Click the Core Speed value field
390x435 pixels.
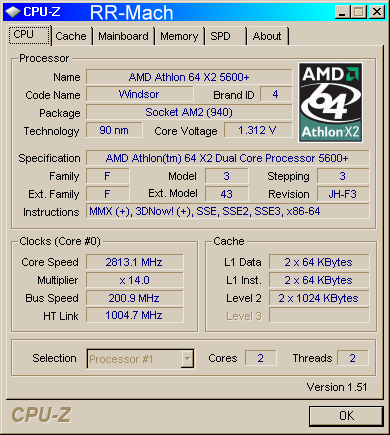click(135, 262)
